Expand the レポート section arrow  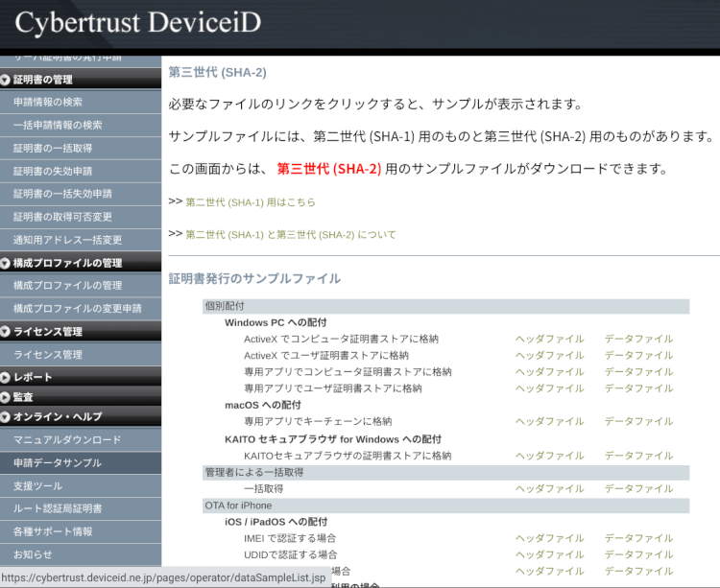(x=5, y=378)
